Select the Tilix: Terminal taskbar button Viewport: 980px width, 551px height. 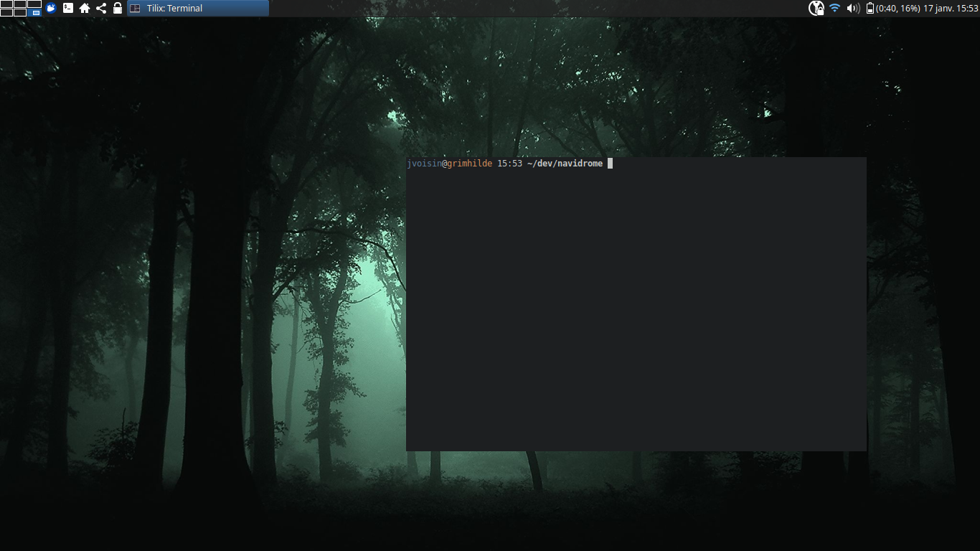click(x=198, y=8)
